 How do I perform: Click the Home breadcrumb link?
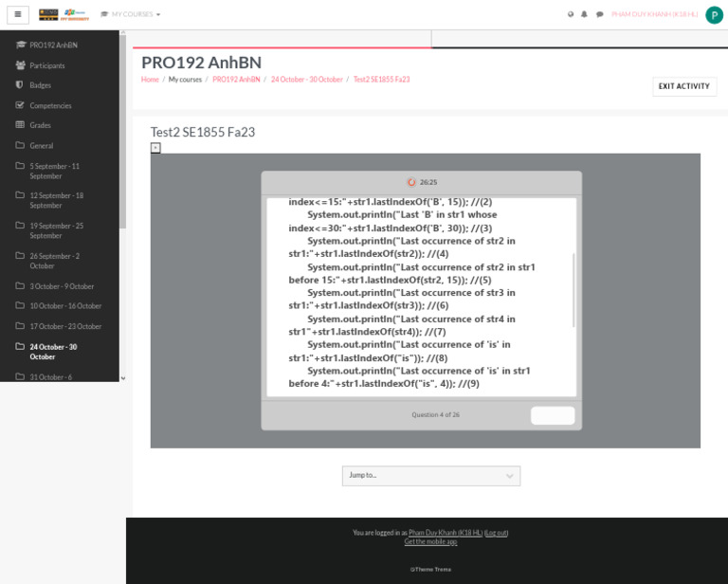pyautogui.click(x=150, y=80)
